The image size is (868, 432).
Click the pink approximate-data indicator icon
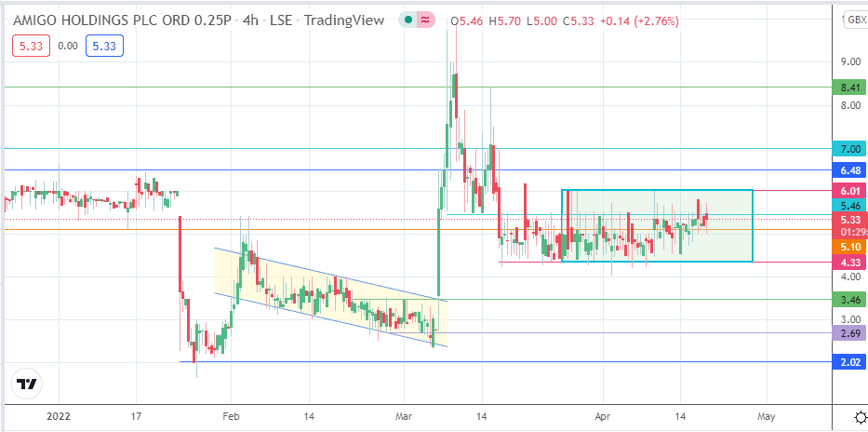[x=426, y=20]
